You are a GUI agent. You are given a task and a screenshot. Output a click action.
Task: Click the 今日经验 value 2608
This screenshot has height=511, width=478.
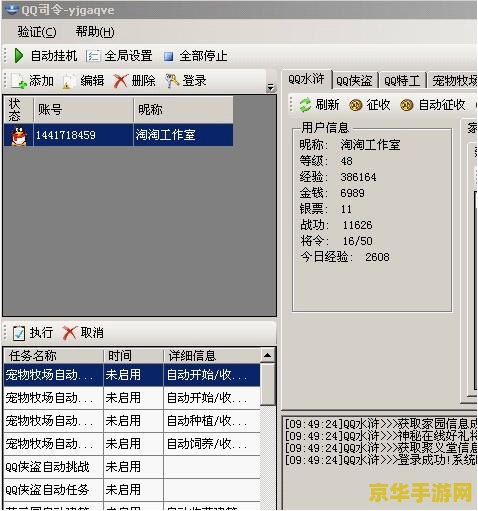tap(377, 257)
